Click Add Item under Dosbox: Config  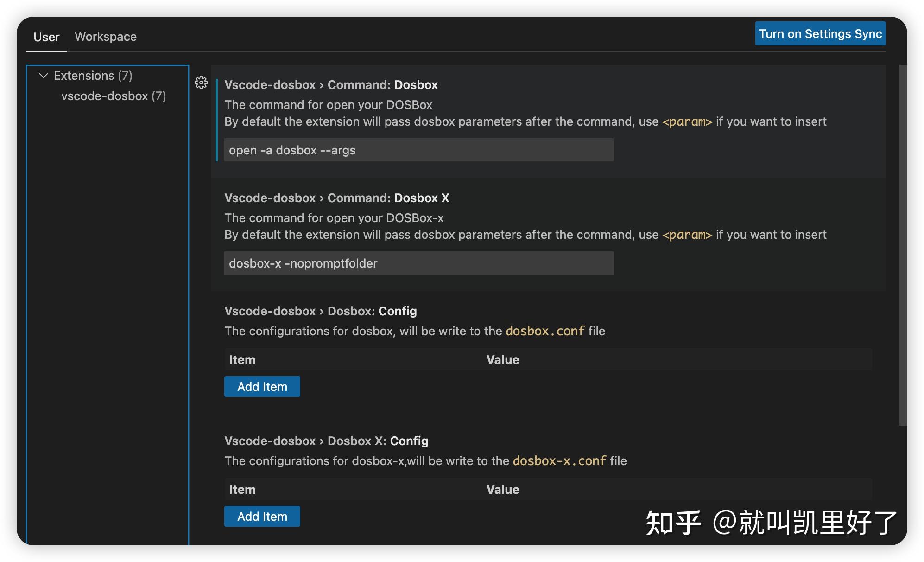pos(262,386)
